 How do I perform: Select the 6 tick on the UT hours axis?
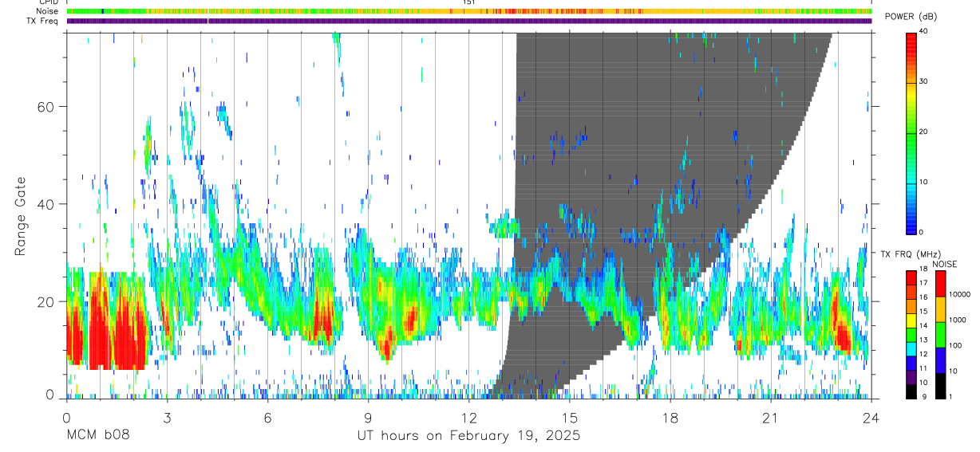pos(267,417)
